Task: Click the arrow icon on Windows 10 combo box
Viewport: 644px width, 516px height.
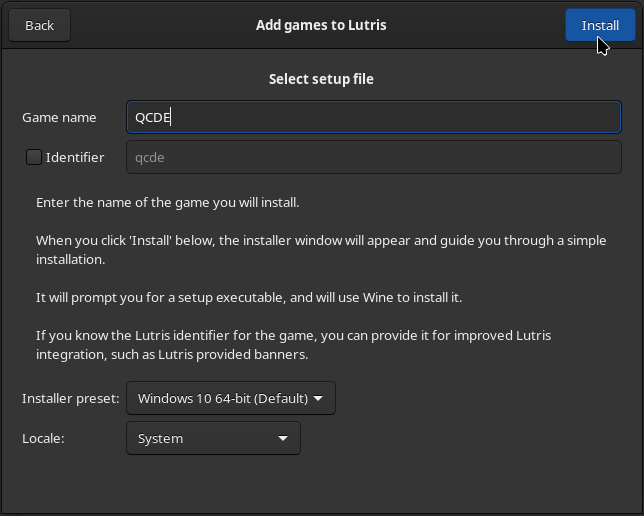Action: [x=318, y=398]
